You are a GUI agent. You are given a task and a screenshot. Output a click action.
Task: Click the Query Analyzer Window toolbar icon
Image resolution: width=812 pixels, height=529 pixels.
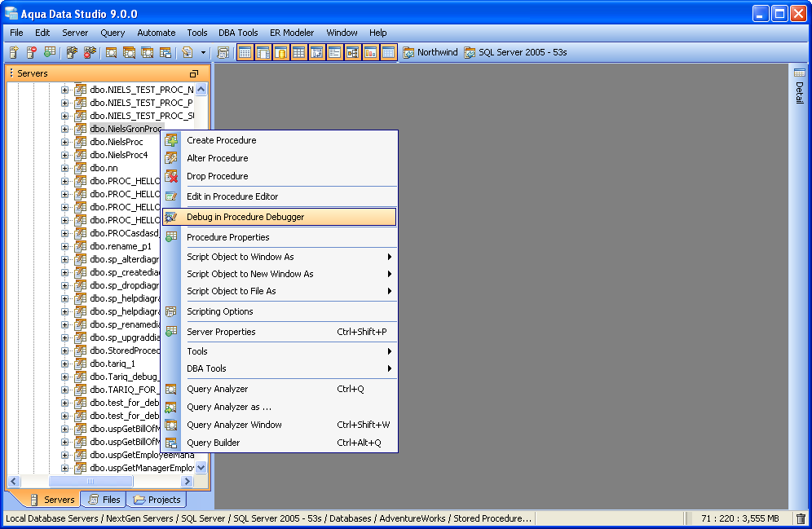coord(148,52)
